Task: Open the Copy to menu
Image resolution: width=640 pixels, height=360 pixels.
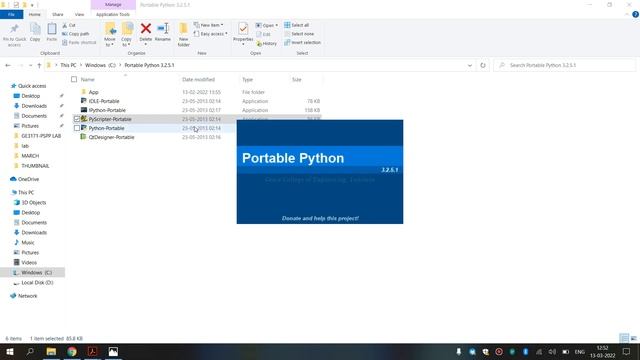Action: [x=127, y=34]
